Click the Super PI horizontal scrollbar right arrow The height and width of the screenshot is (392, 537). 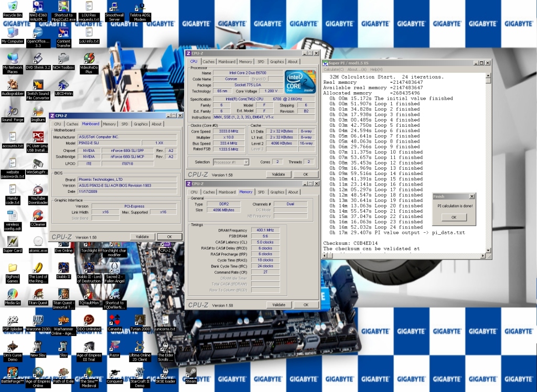483,256
